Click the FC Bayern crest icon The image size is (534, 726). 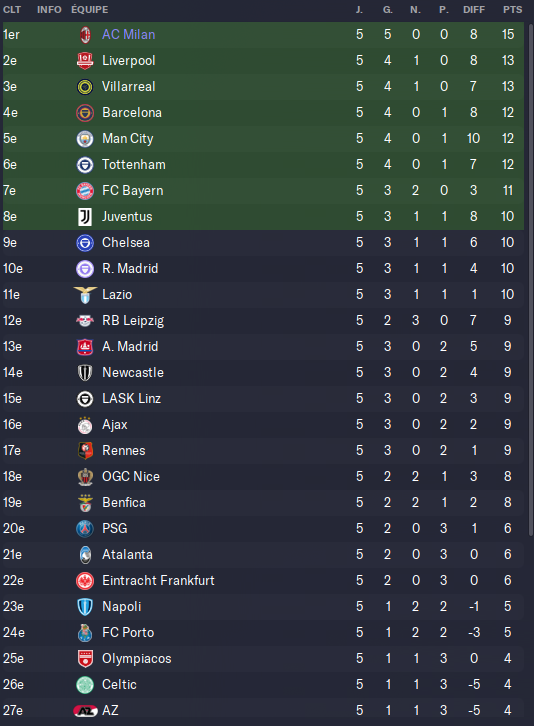pyautogui.click(x=85, y=191)
